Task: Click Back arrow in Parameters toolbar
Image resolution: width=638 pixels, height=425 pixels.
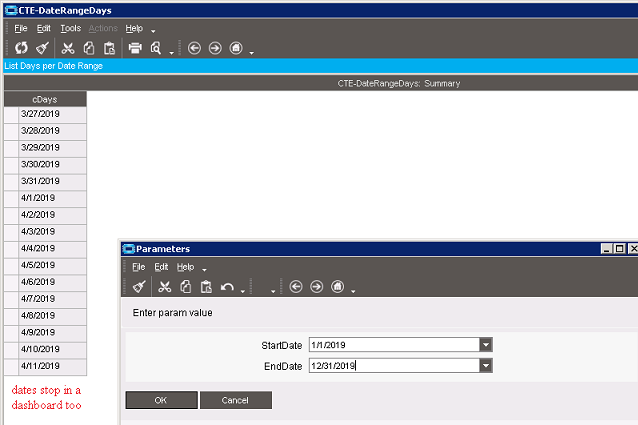Action: click(296, 287)
